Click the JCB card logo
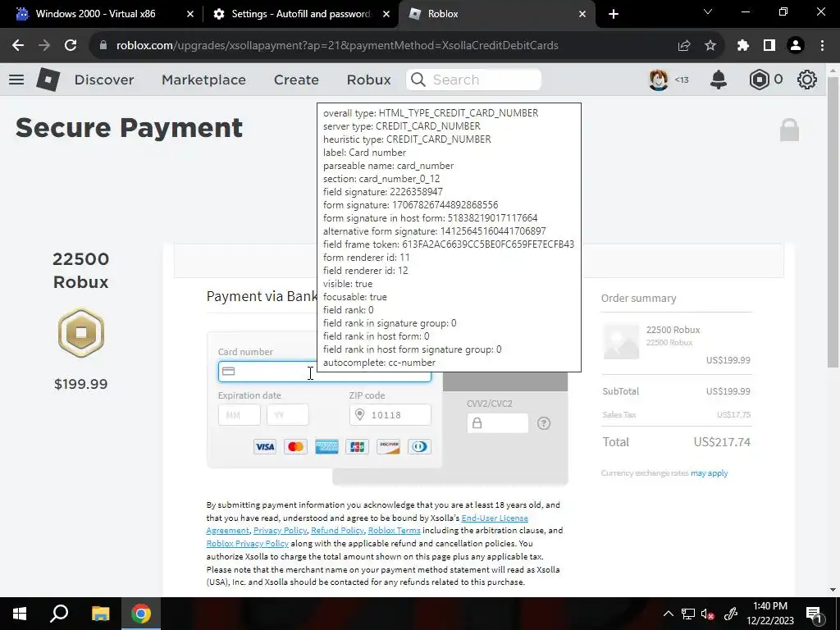The width and height of the screenshot is (840, 630). click(358, 447)
